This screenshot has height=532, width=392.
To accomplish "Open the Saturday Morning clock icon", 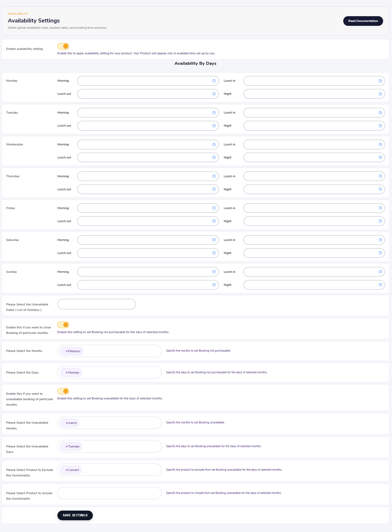I will click(214, 240).
